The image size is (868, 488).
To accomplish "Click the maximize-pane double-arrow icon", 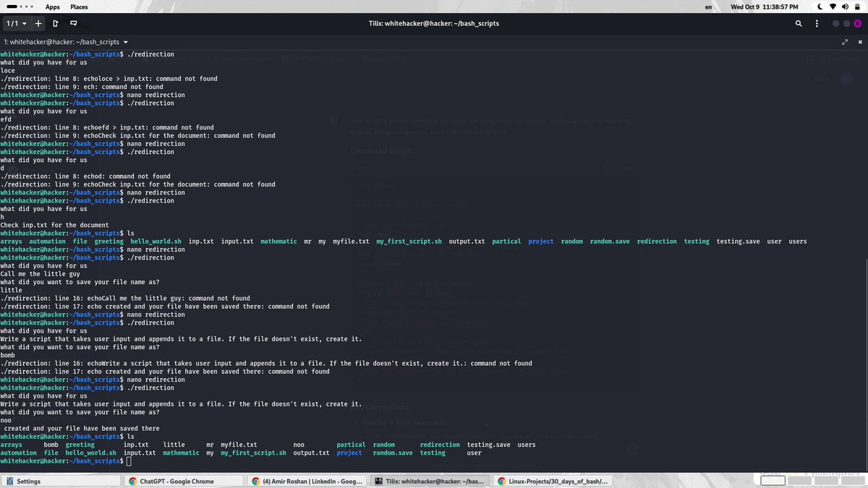I will pyautogui.click(x=845, y=42).
